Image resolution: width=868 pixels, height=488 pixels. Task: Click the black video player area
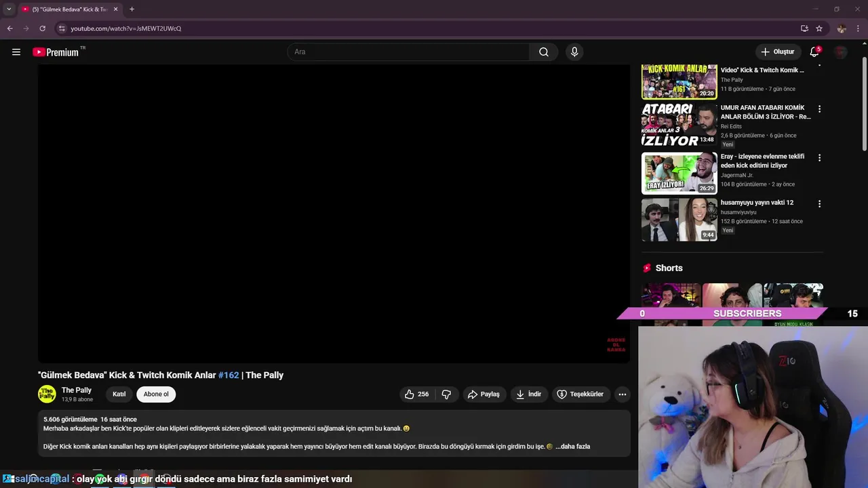point(334,213)
